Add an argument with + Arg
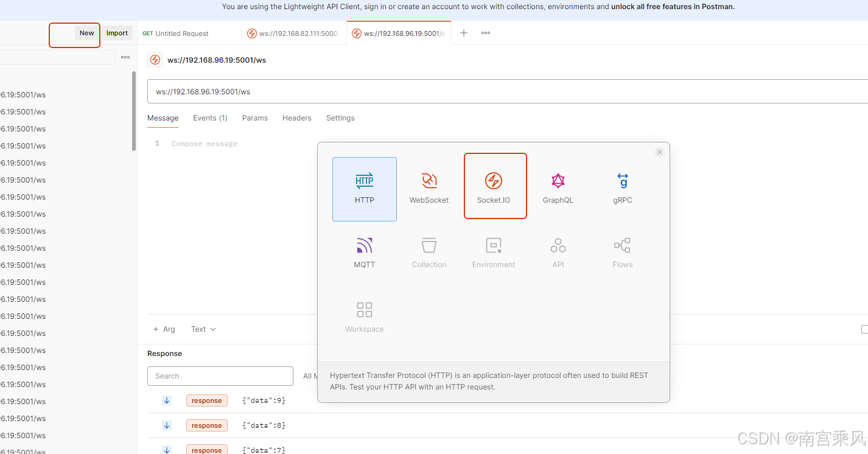The width and height of the screenshot is (868, 454). pos(164,329)
